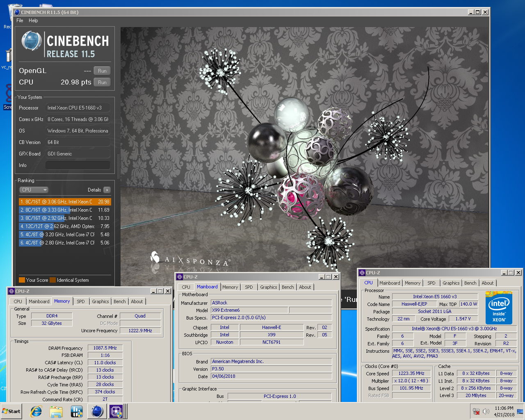Open About tab in CPU-Z Memory window
Screen dimensions: 525x420
point(137,301)
